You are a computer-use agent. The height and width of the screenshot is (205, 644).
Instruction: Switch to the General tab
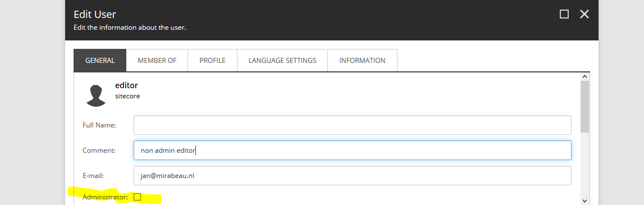(100, 61)
